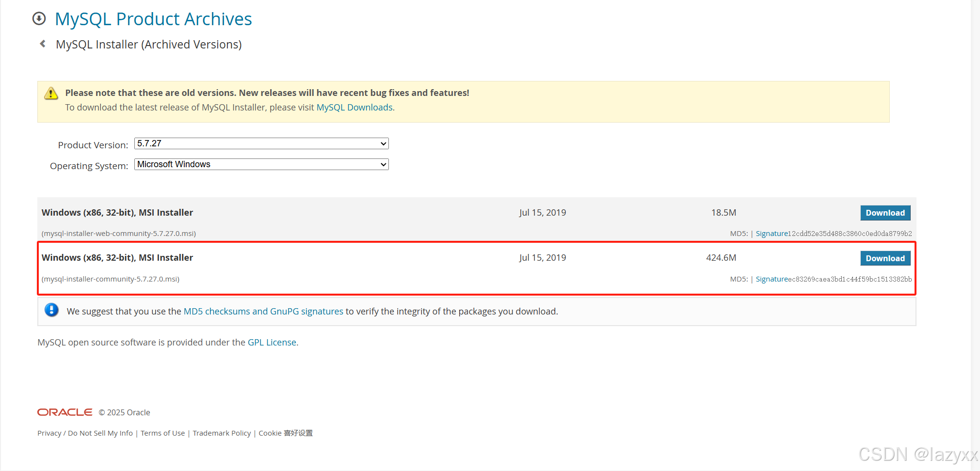Image resolution: width=980 pixels, height=471 pixels.
Task: Open the Product Version dropdown showing 5.7.27
Action: point(261,143)
